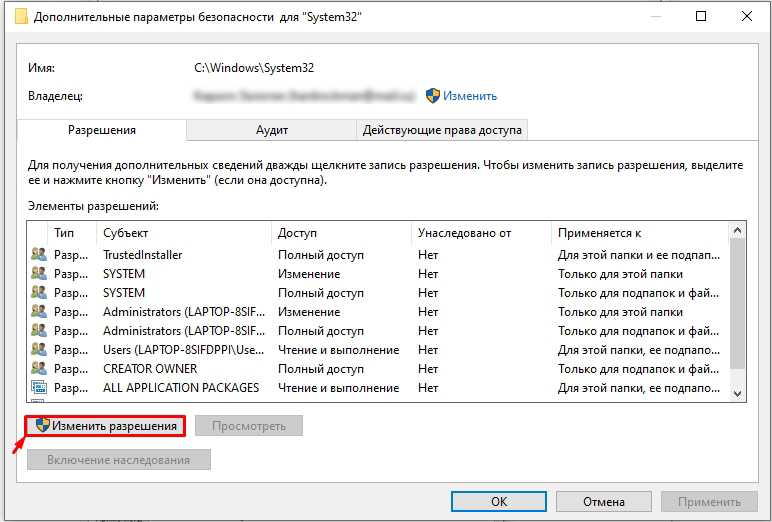The width and height of the screenshot is (772, 522).
Task: Open Действующие права доступа tab
Action: click(442, 130)
